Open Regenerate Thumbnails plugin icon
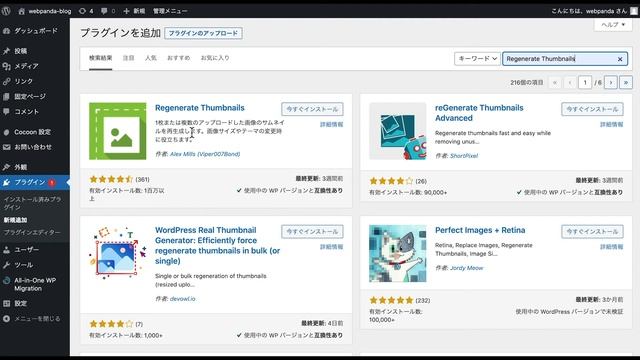The width and height of the screenshot is (640, 360). click(x=118, y=131)
